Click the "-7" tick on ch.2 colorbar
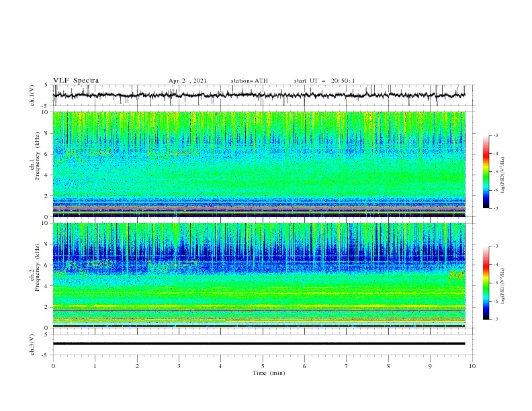This screenshot has width=532, height=411. pyautogui.click(x=495, y=320)
